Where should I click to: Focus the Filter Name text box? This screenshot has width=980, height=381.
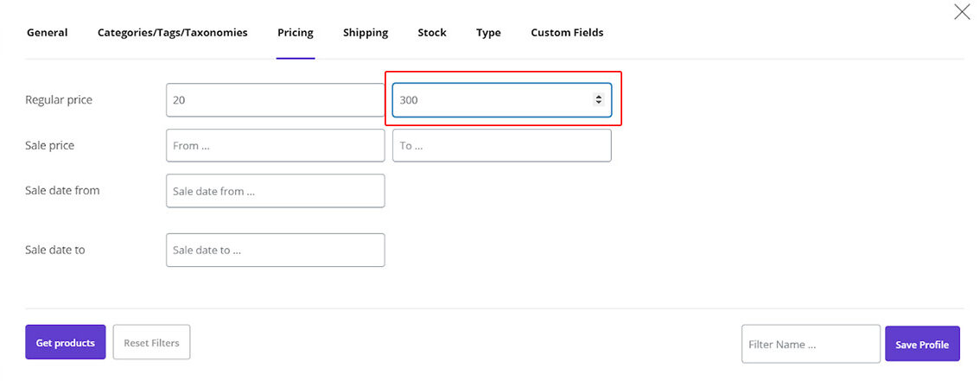coord(810,344)
